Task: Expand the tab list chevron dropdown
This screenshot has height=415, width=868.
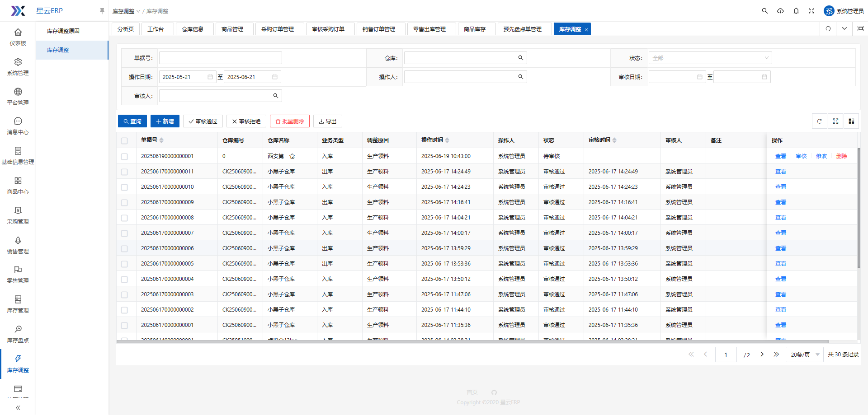Action: 844,28
